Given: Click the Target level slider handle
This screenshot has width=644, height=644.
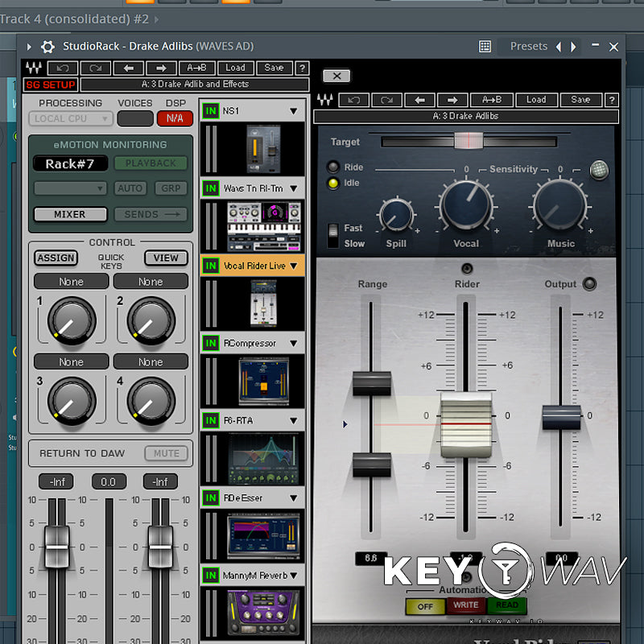Looking at the screenshot, I should [x=469, y=141].
